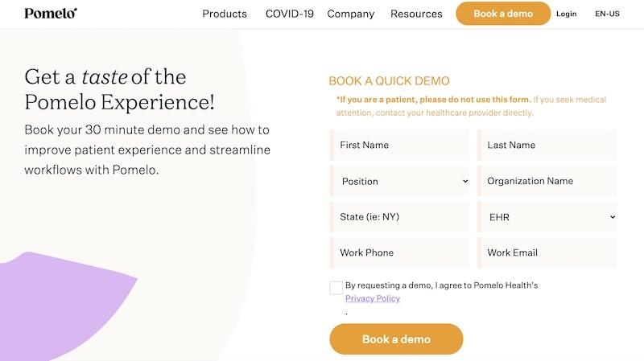Click the Pomelo logo
This screenshot has width=644, height=361.
tap(51, 13)
